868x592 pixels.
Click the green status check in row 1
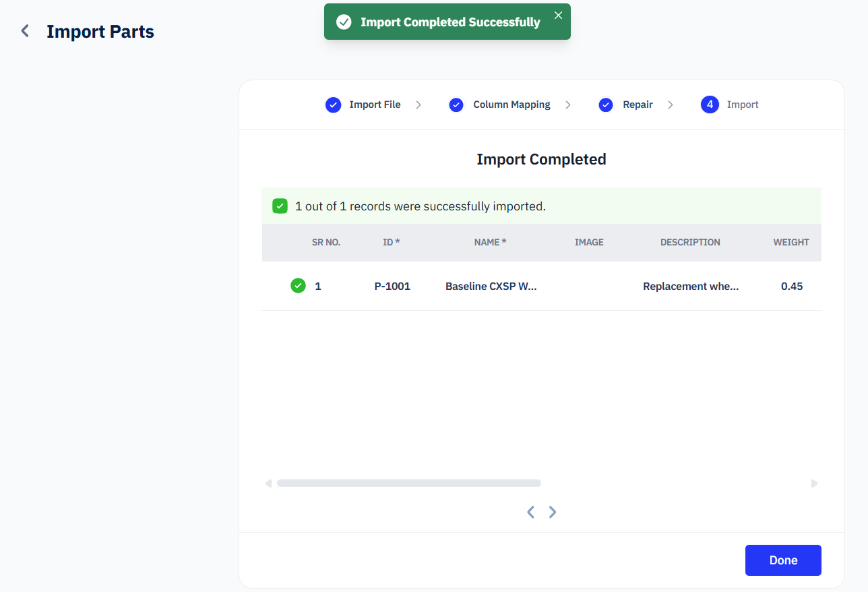298,286
